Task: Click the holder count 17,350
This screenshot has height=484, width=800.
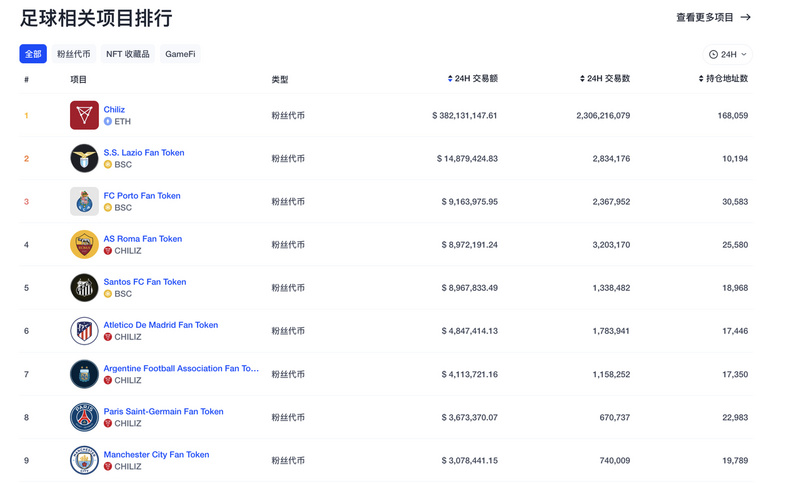Action: tap(735, 374)
